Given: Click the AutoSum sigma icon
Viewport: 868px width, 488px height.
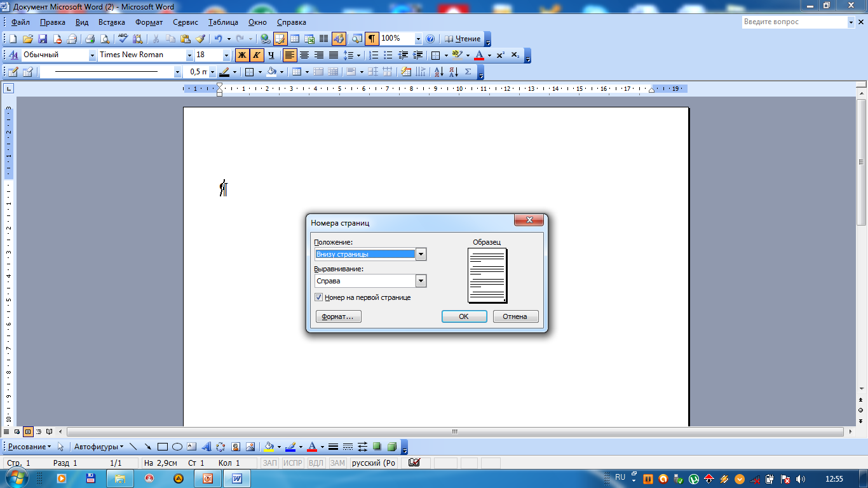Looking at the screenshot, I should [x=468, y=72].
